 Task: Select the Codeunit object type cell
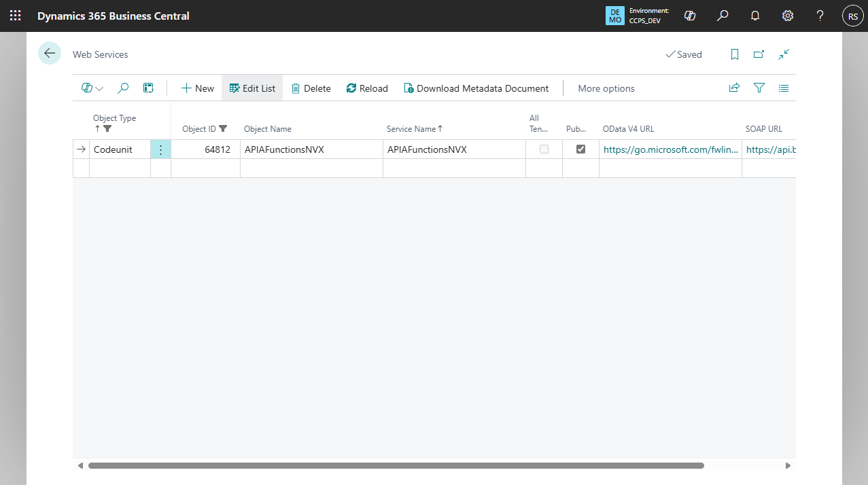coord(120,149)
